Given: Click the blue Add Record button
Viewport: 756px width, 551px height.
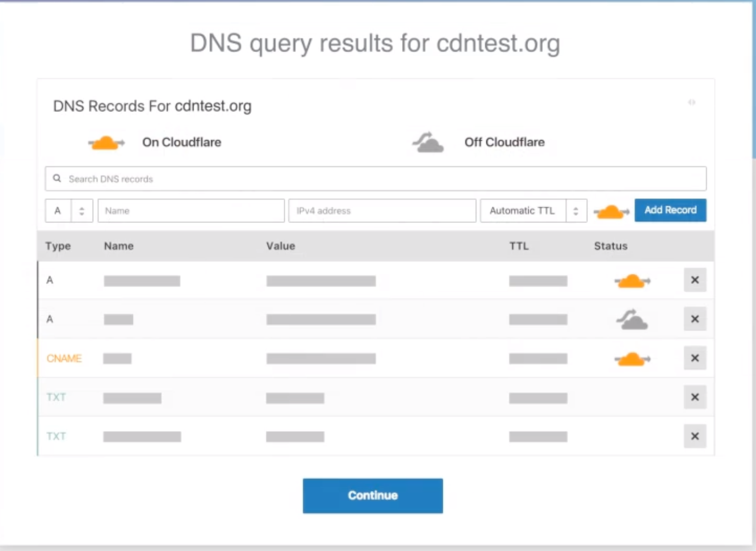Looking at the screenshot, I should tap(670, 210).
